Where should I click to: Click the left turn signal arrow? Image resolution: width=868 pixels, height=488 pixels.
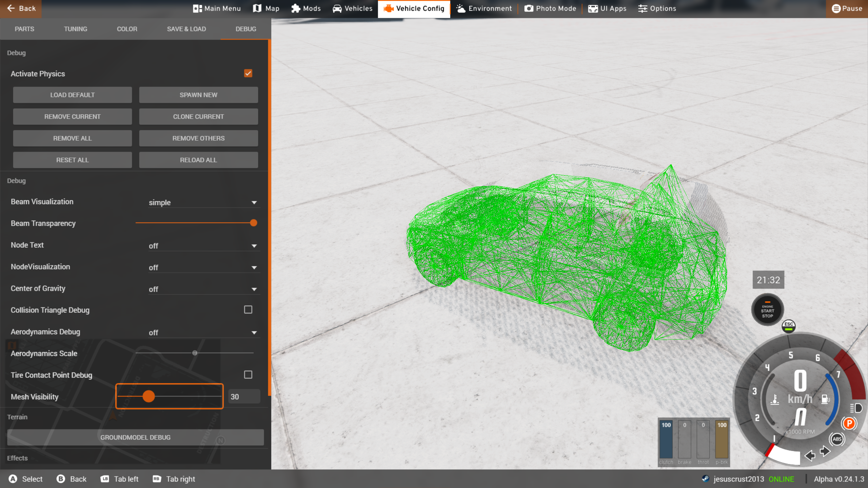pos(810,455)
